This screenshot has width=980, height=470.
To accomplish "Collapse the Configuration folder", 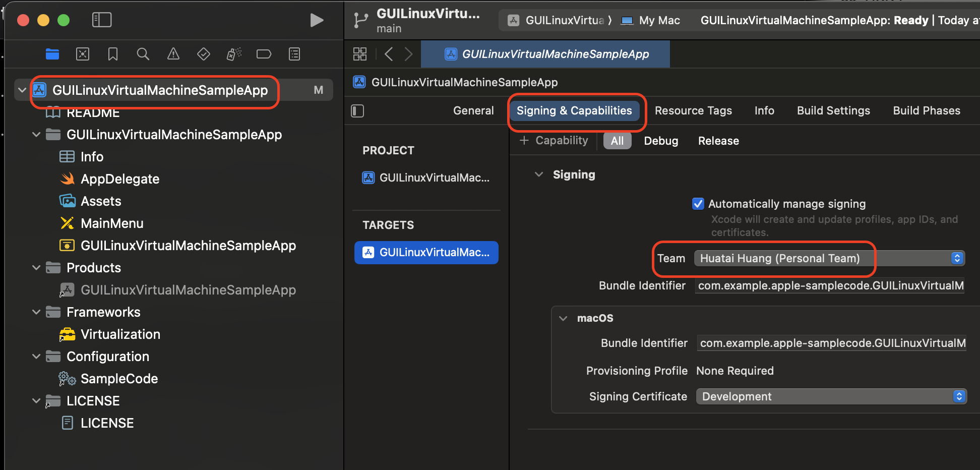I will click(x=36, y=357).
